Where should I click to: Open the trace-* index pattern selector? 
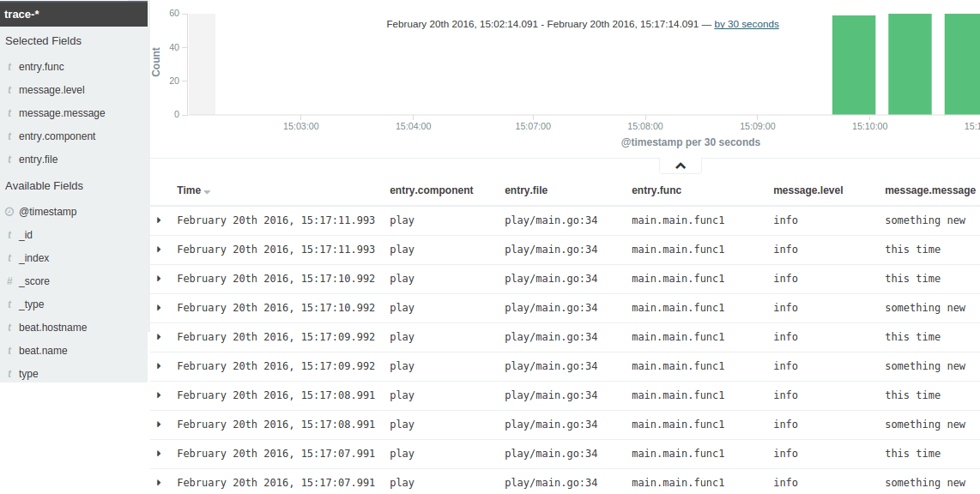(x=73, y=14)
